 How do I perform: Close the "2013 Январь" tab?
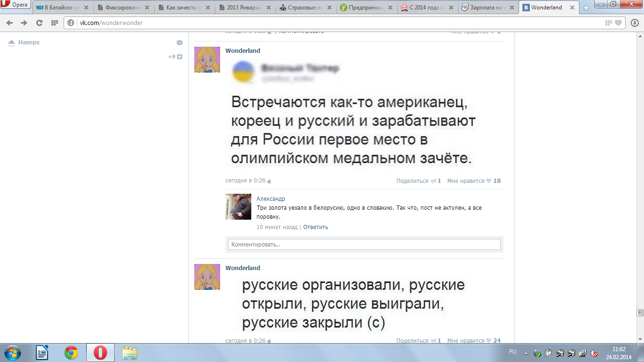270,8
